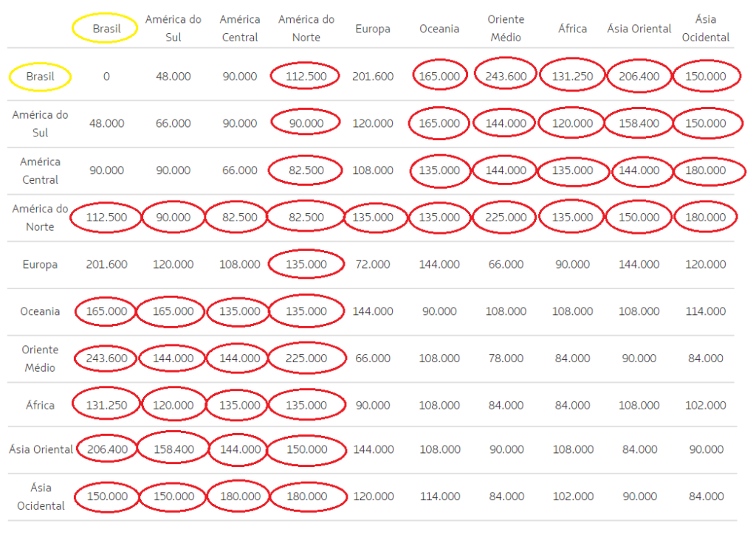Click the África row label
Viewport: 756px width, 540px height.
point(39,404)
